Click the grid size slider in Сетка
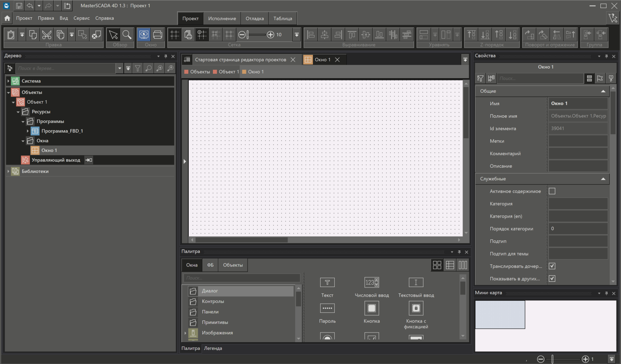Viewport: 621px width, 364px height. point(256,35)
